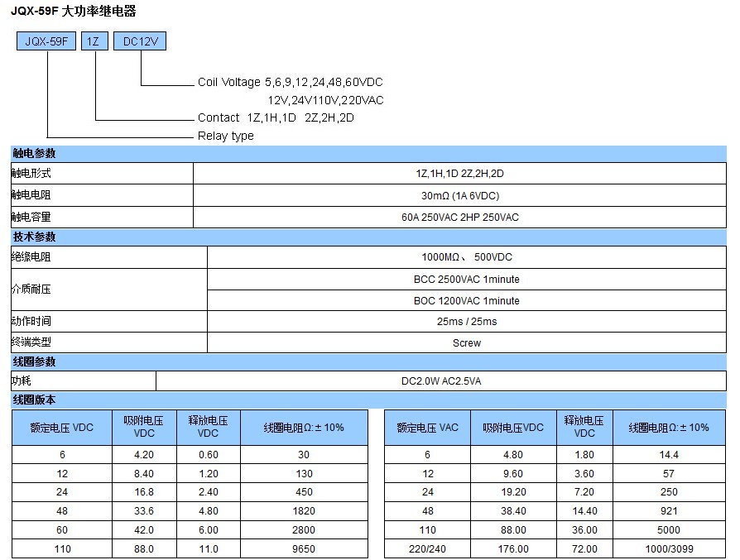This screenshot has height=560, width=740.
Task: Click the '线圈参数' section header
Action: [x=368, y=361]
